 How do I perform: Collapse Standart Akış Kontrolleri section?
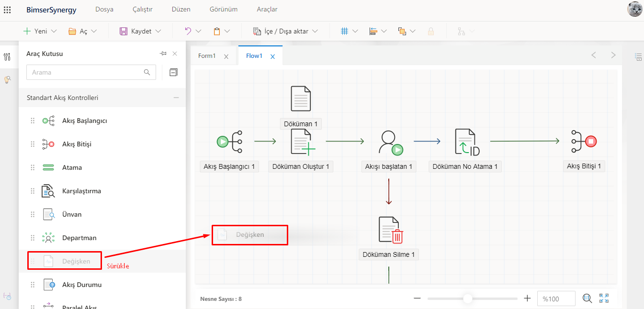coord(176,98)
